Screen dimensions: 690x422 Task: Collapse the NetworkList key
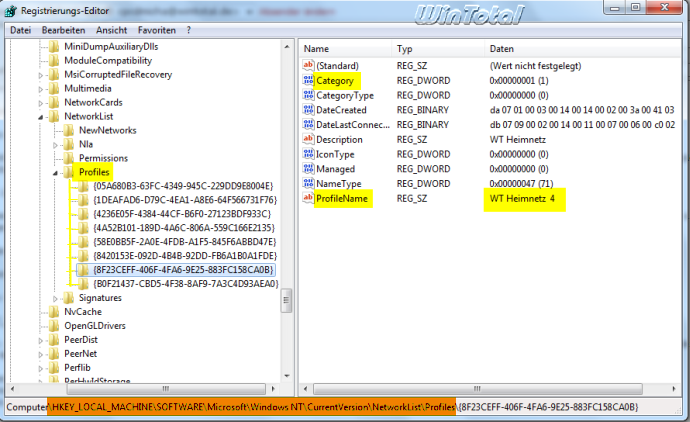(x=40, y=117)
